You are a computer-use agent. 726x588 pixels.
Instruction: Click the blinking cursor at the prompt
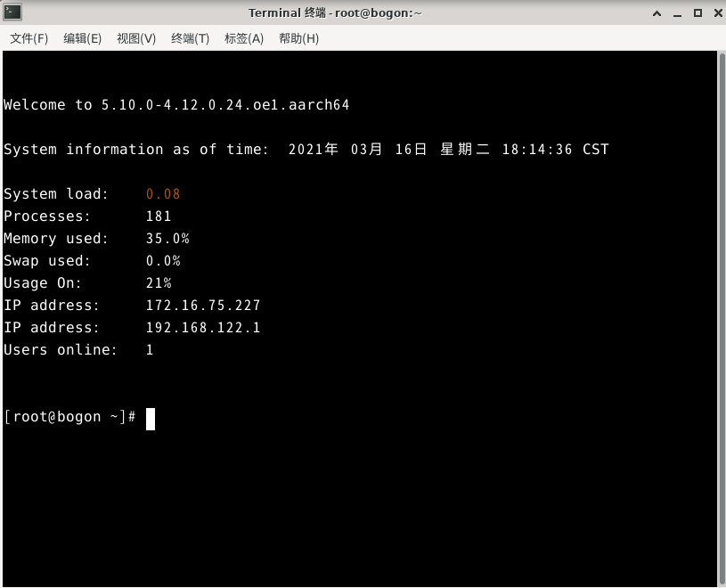pos(150,419)
